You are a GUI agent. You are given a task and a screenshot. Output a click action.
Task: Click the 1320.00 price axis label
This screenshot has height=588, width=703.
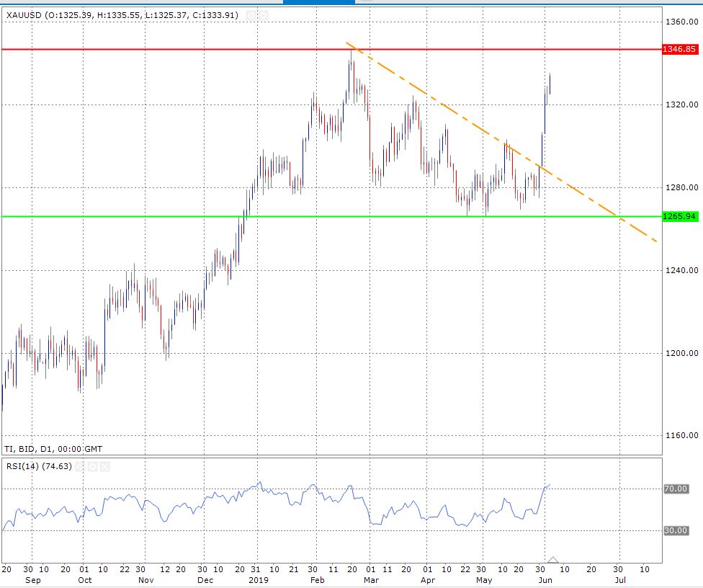pos(681,104)
